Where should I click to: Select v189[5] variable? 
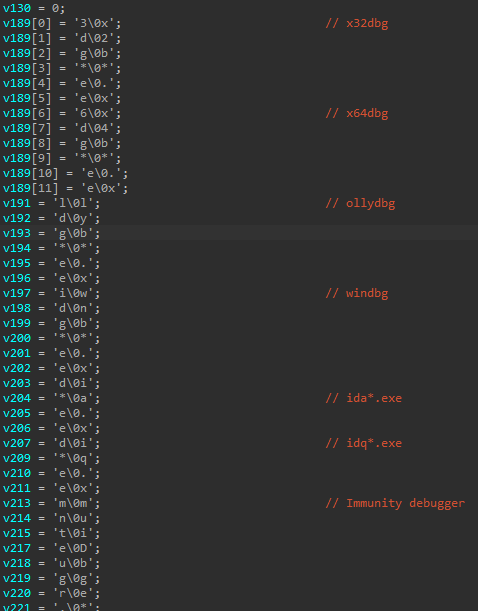pos(27,99)
